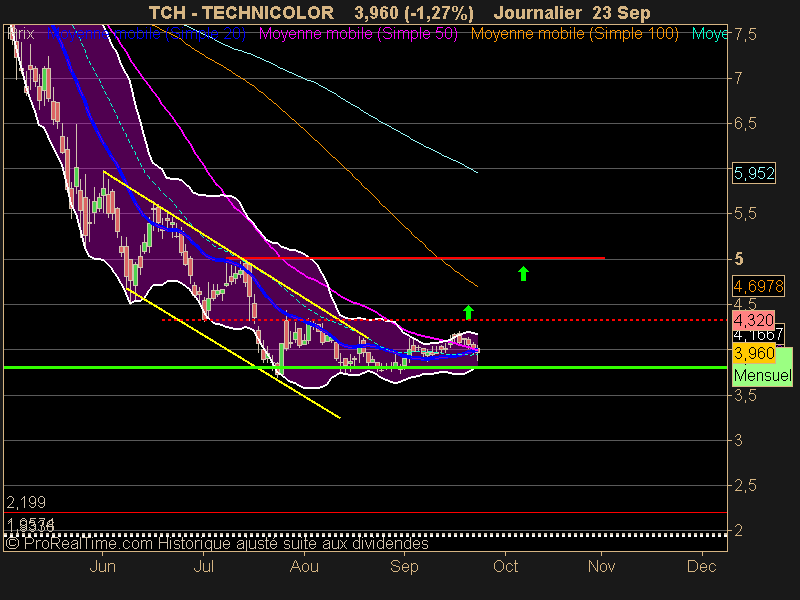Click the orange 4,6978 price label
Image resolution: width=800 pixels, height=600 pixels.
tap(758, 286)
